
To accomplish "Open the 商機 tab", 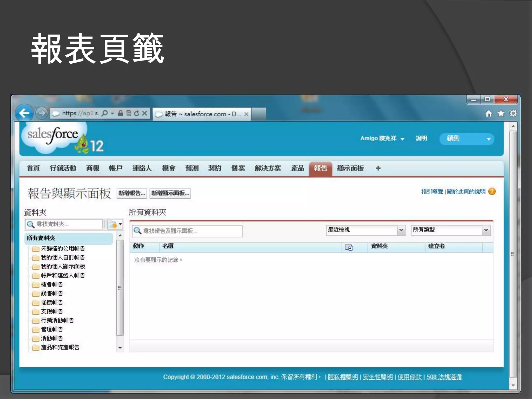I will click(93, 168).
